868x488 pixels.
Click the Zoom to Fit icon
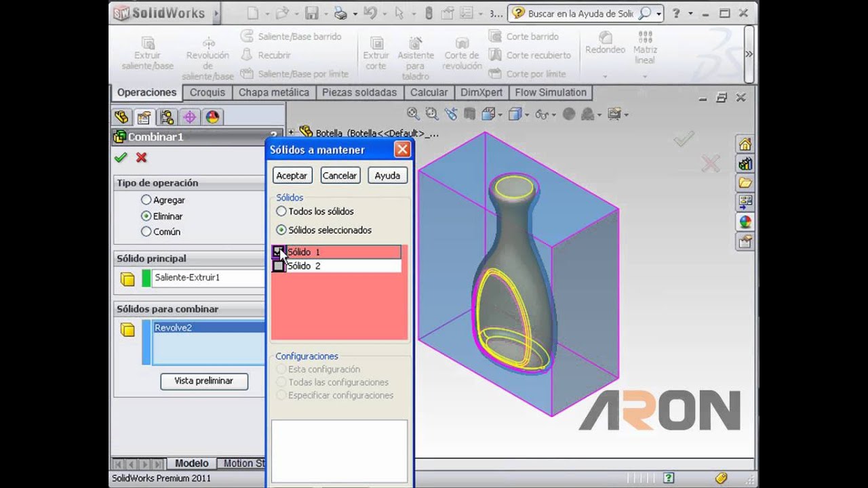point(412,114)
